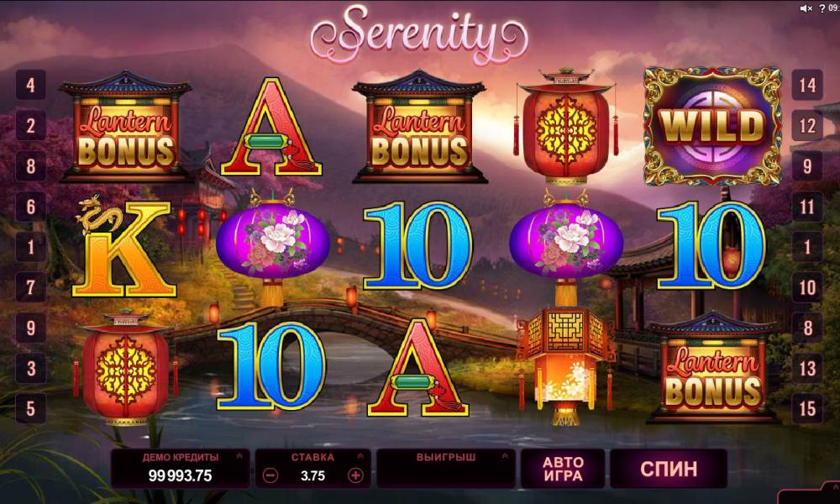Click the 3.75 bet value field
Screen dimensions: 840x504
[x=312, y=475]
